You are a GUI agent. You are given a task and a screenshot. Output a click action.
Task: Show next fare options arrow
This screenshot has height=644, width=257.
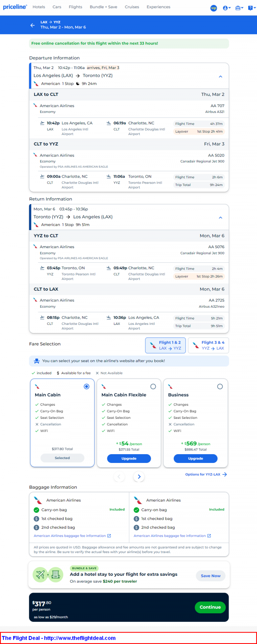(x=139, y=477)
